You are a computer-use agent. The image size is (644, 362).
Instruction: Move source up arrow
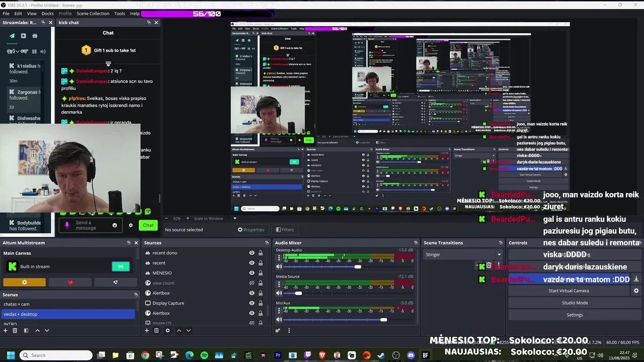(179, 330)
